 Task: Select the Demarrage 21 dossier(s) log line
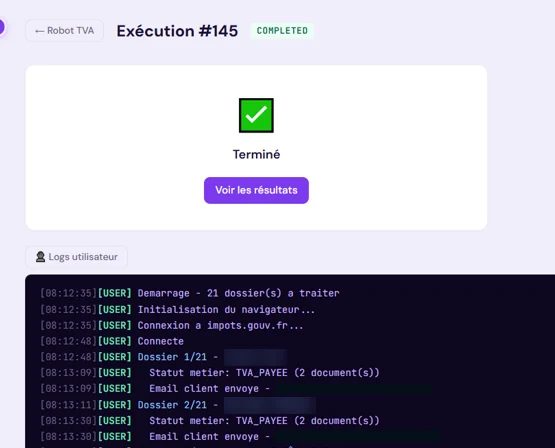[x=190, y=293]
